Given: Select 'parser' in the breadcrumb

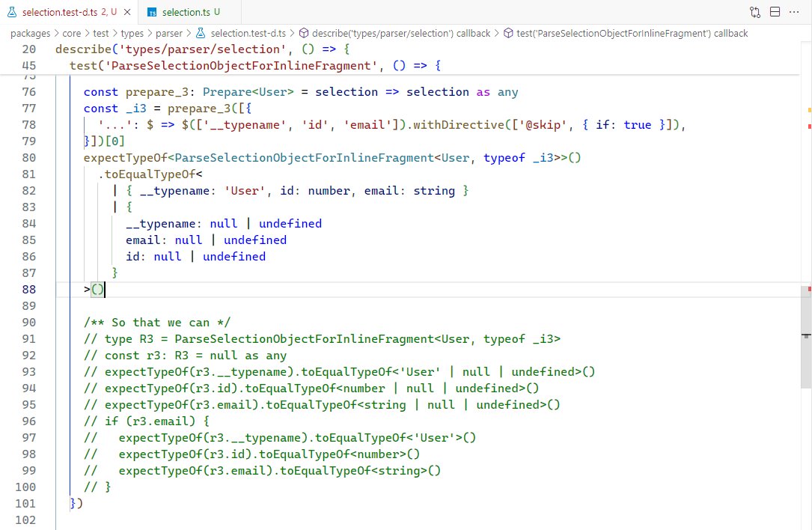Looking at the screenshot, I should (x=169, y=33).
